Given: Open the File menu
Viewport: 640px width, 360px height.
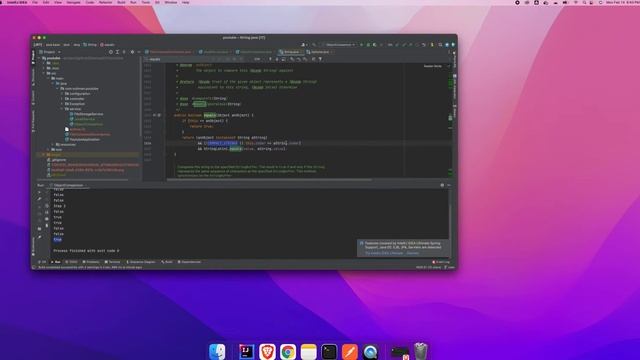Looking at the screenshot, I should coord(35,2).
